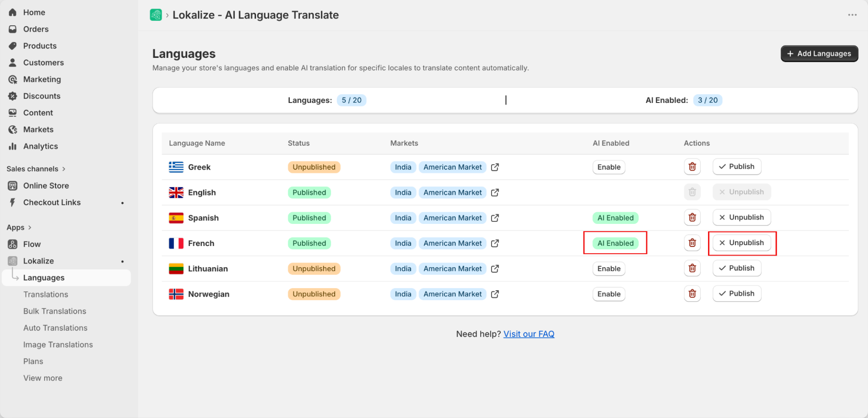Click the Analytics bar chart icon

12,146
